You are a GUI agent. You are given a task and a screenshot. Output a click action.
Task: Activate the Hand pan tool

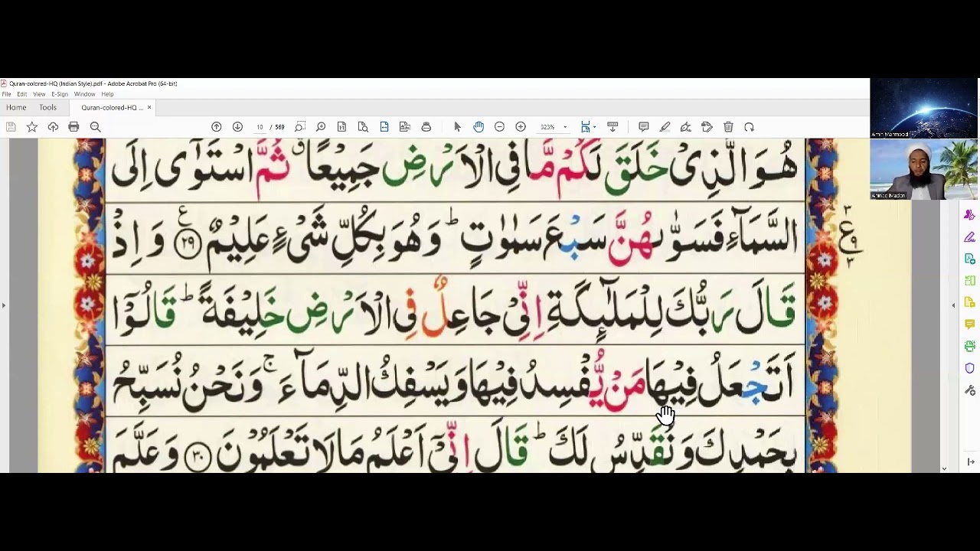479,127
